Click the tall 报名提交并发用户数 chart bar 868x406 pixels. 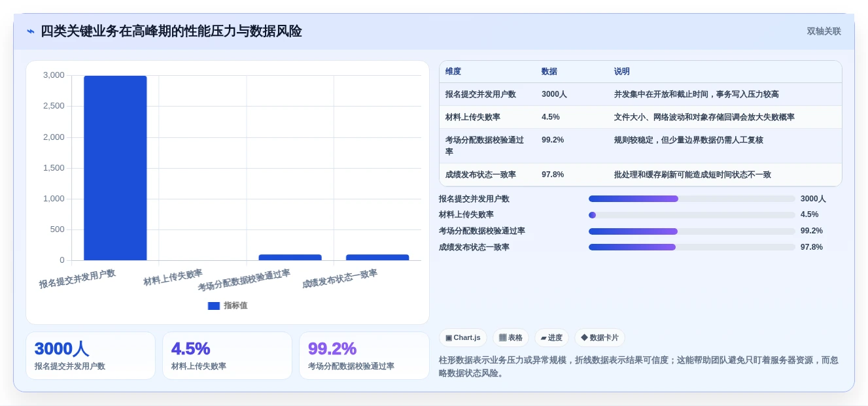point(115,168)
